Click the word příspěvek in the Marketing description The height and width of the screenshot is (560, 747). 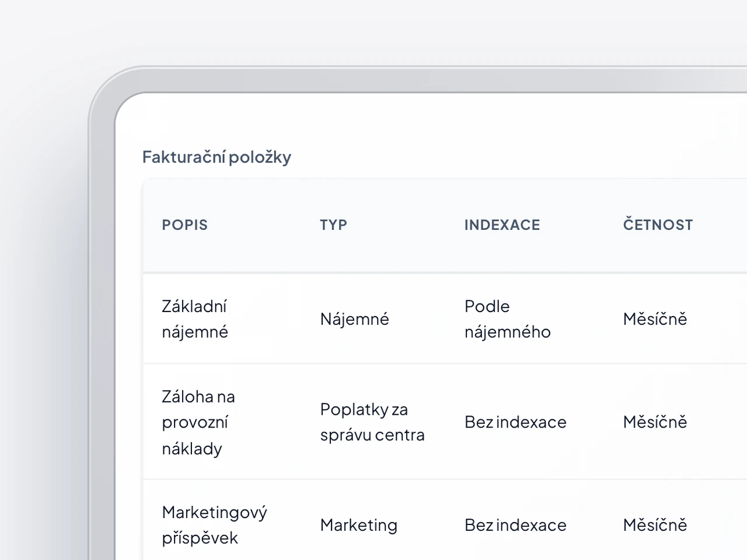(x=200, y=538)
